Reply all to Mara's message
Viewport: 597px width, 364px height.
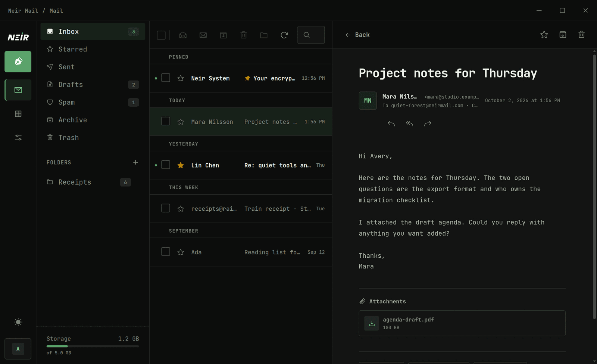(409, 123)
